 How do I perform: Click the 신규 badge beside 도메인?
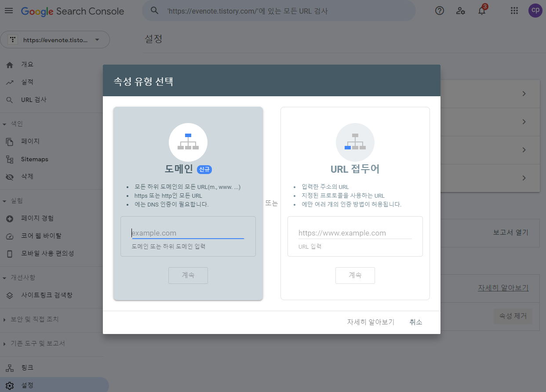coord(204,170)
